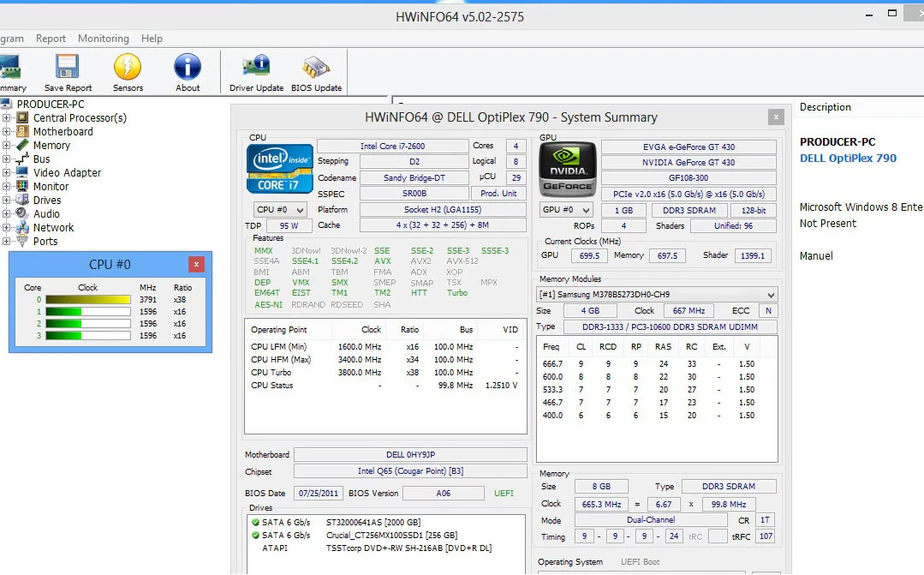Click the BIOS Update chip icon
The width and height of the screenshot is (924, 575).
pyautogui.click(x=316, y=69)
